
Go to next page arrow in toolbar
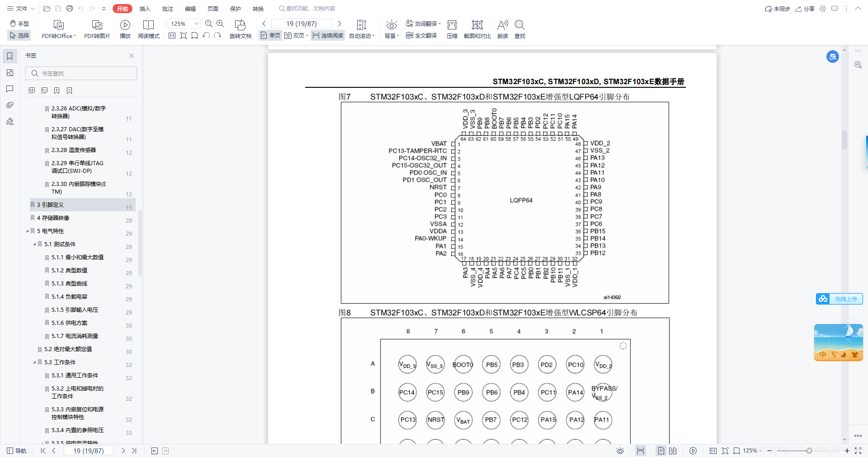[x=340, y=24]
